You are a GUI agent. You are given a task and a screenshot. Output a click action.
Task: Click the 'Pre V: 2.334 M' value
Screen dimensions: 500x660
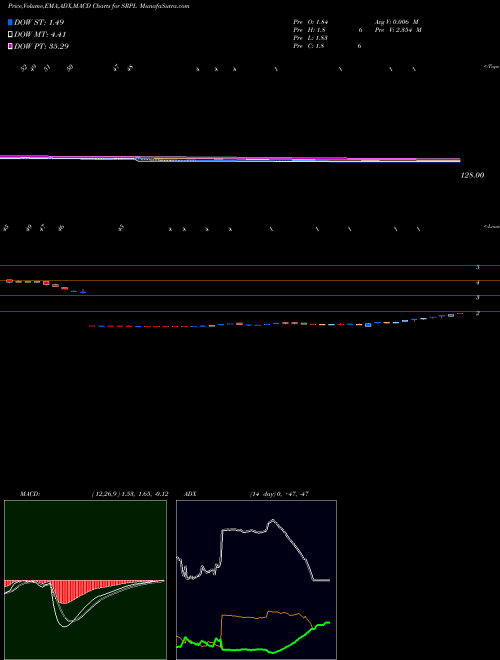398,30
